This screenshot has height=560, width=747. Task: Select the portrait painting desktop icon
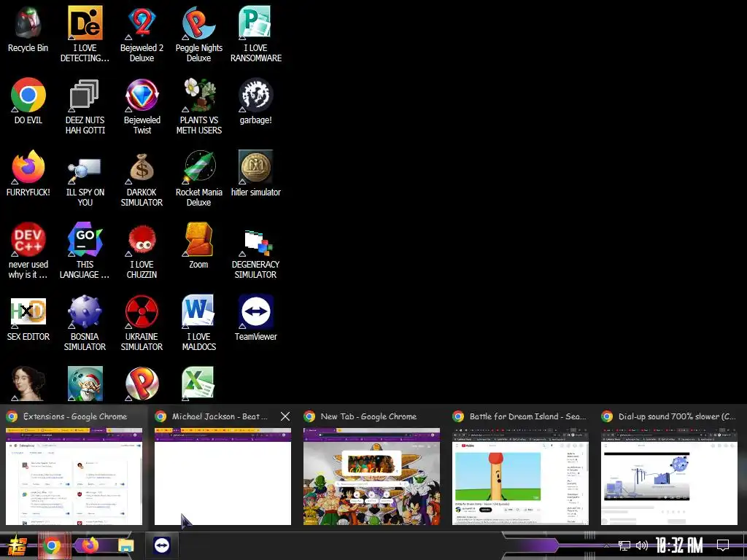(28, 384)
